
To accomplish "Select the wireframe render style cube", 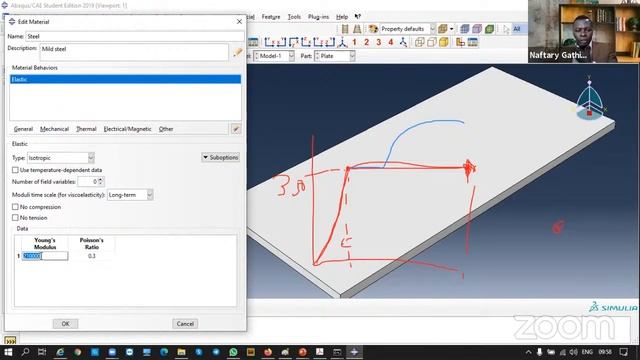I will [x=419, y=42].
